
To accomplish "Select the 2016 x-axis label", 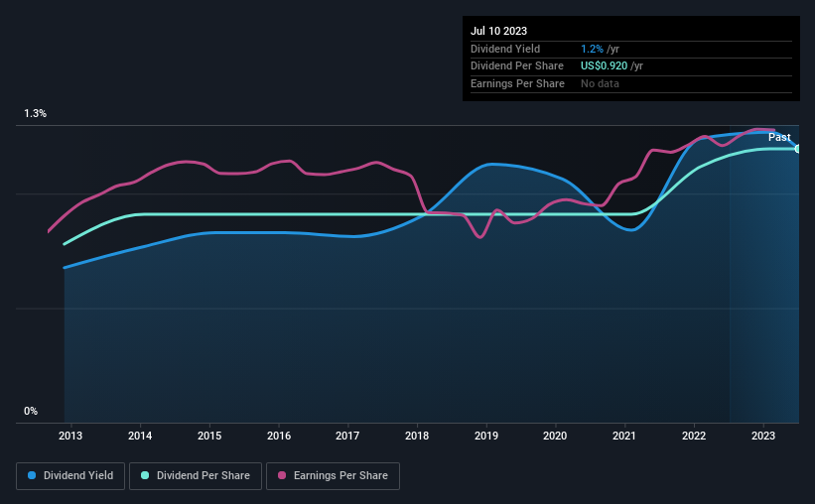I will pyautogui.click(x=279, y=436).
